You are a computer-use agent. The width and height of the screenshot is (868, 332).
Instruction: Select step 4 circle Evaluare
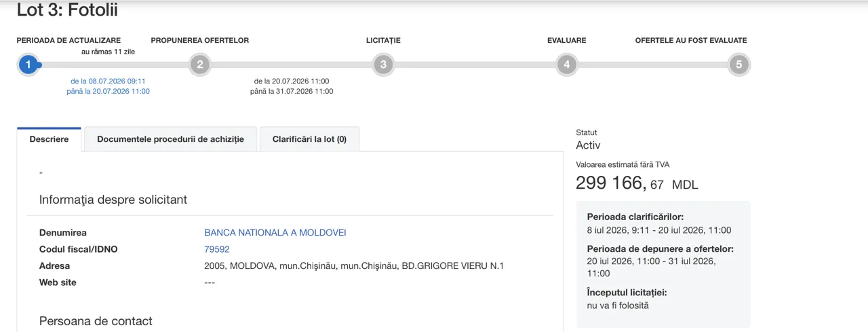pos(566,65)
